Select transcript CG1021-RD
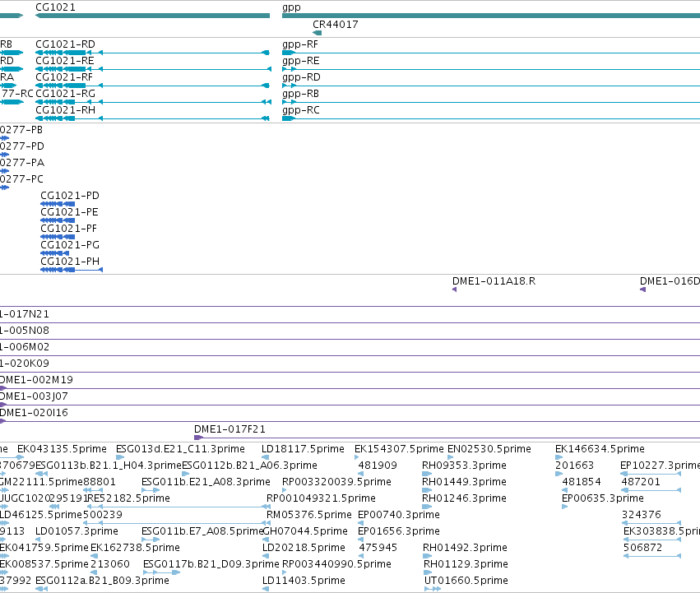The width and height of the screenshot is (700, 593). click(x=152, y=53)
